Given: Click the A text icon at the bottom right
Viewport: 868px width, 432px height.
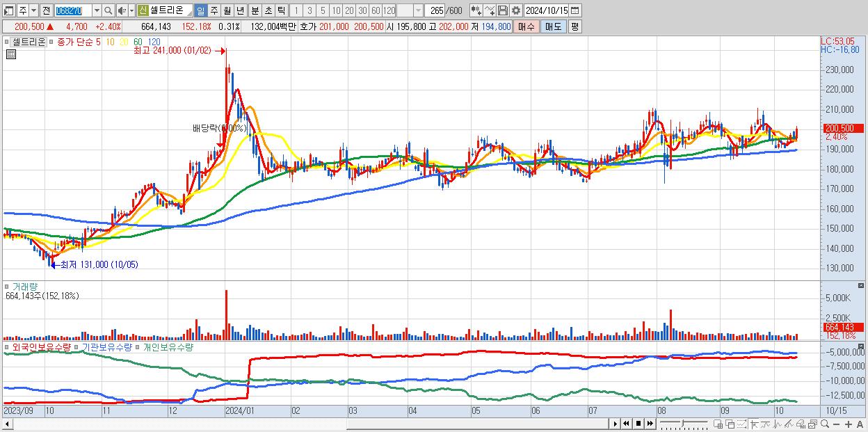Looking at the screenshot, I should pos(860,424).
